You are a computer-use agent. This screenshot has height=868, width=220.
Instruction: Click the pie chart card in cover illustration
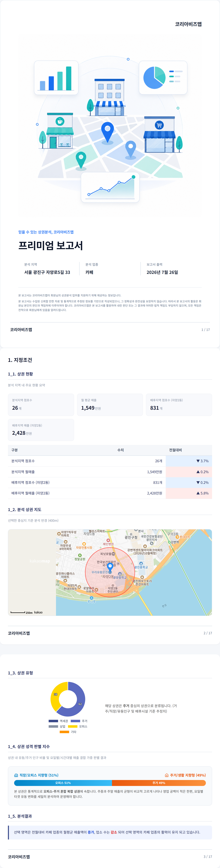pos(163,77)
